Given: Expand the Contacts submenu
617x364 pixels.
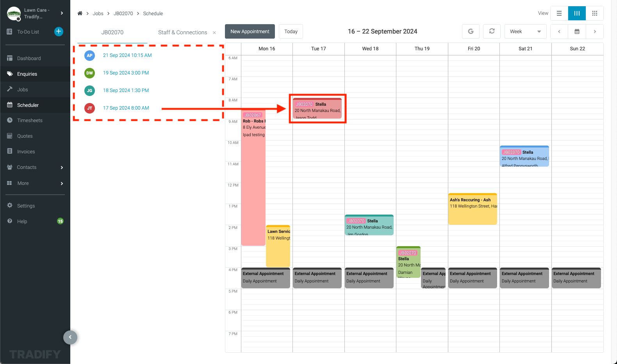Looking at the screenshot, I should click(x=62, y=167).
